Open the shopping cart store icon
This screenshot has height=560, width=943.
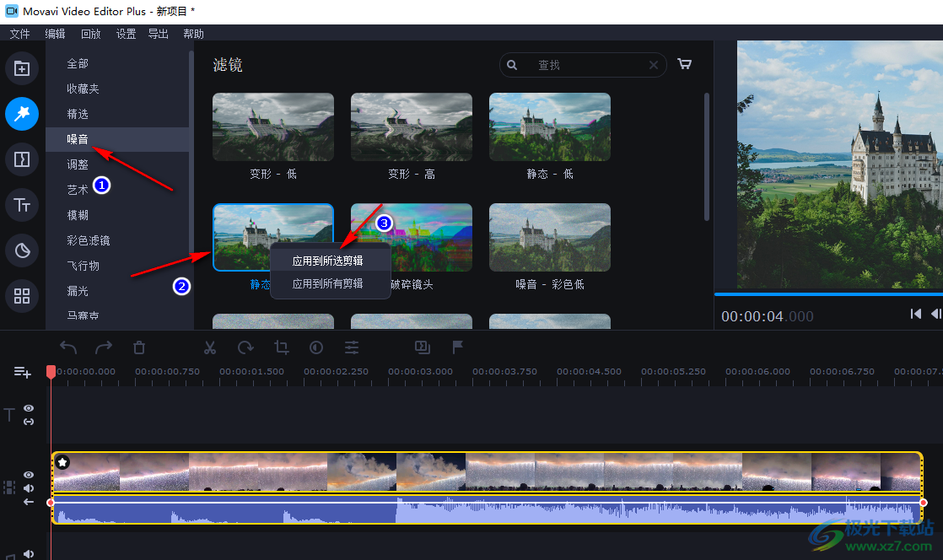click(684, 64)
